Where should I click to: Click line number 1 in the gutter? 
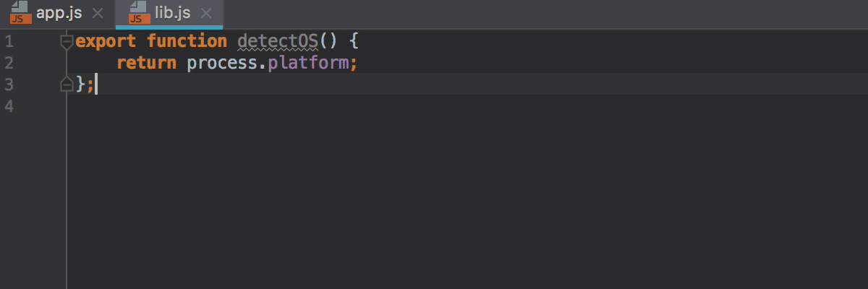[x=9, y=41]
